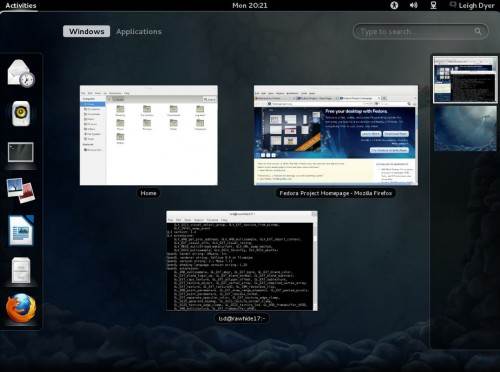Screen dimensions: 500x372
Task: Select the Home file manager window thumbnail
Action: coord(149,135)
